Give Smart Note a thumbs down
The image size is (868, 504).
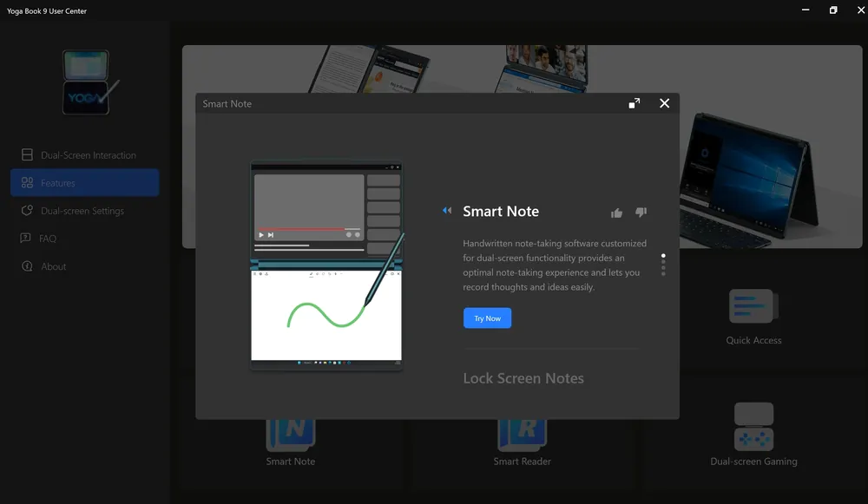coord(641,213)
